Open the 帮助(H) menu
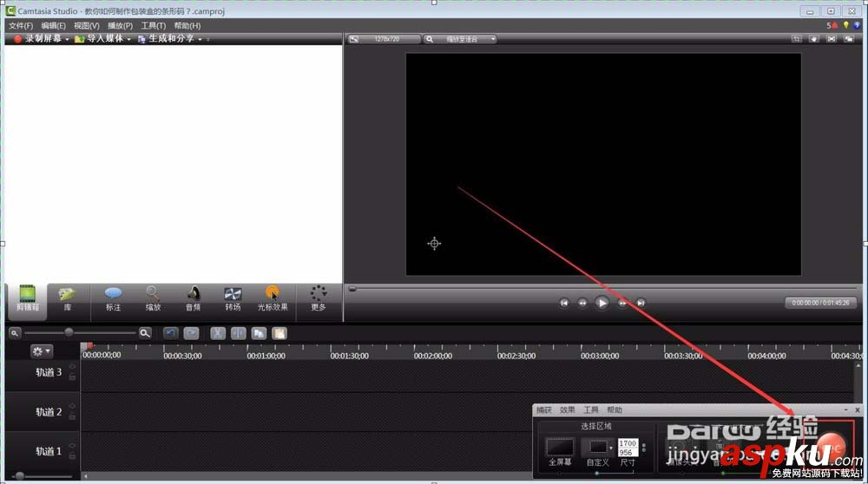The width and height of the screenshot is (868, 484). 187,25
